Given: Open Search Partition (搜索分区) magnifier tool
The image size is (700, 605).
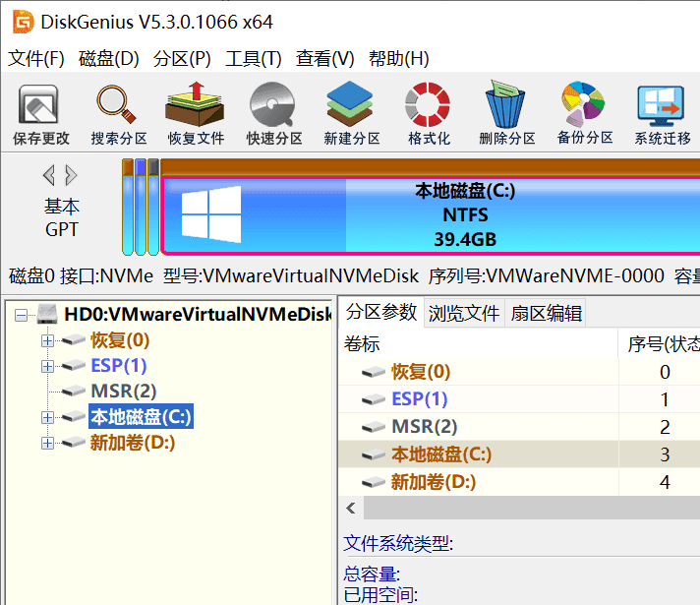Looking at the screenshot, I should [118, 114].
